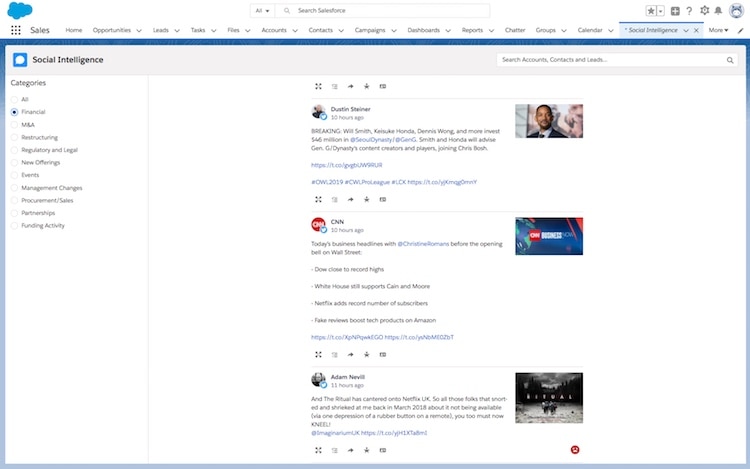Image resolution: width=750 pixels, height=469 pixels.
Task: Click the red negative sentiment face icon
Action: click(575, 450)
